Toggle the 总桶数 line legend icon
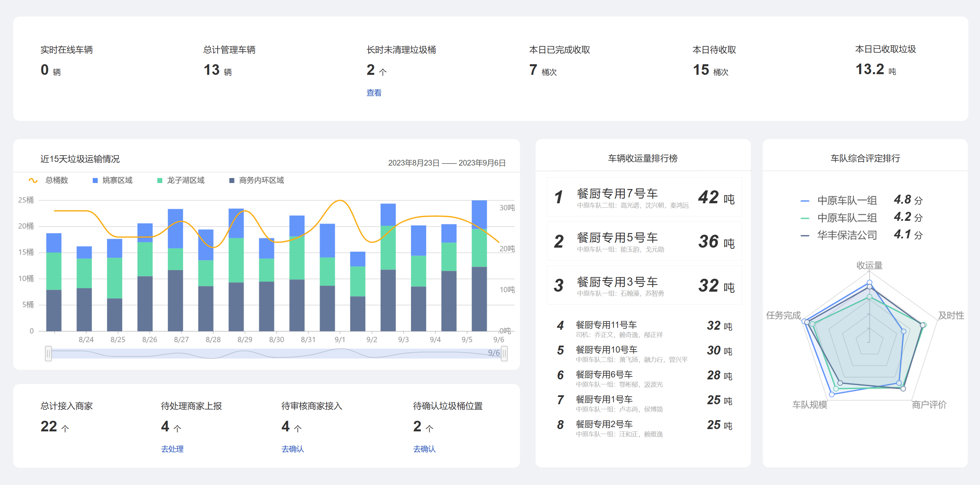The image size is (980, 485). tap(33, 180)
